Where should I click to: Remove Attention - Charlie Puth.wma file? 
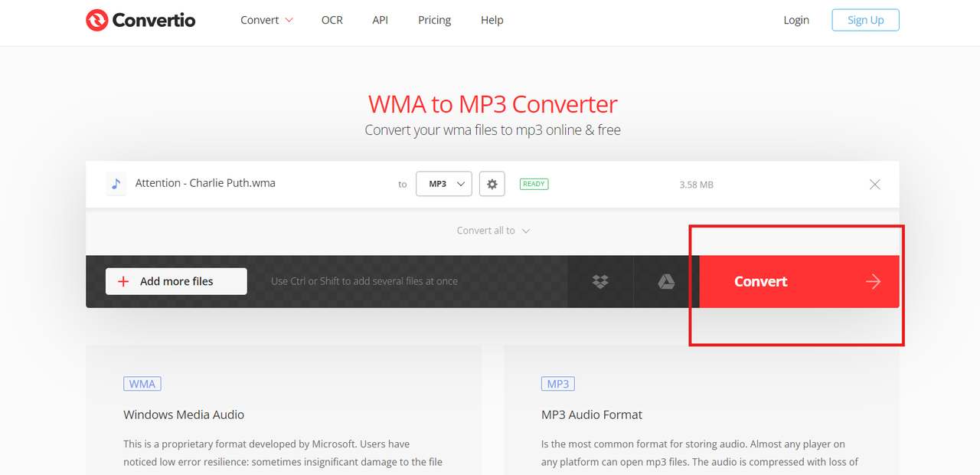875,184
